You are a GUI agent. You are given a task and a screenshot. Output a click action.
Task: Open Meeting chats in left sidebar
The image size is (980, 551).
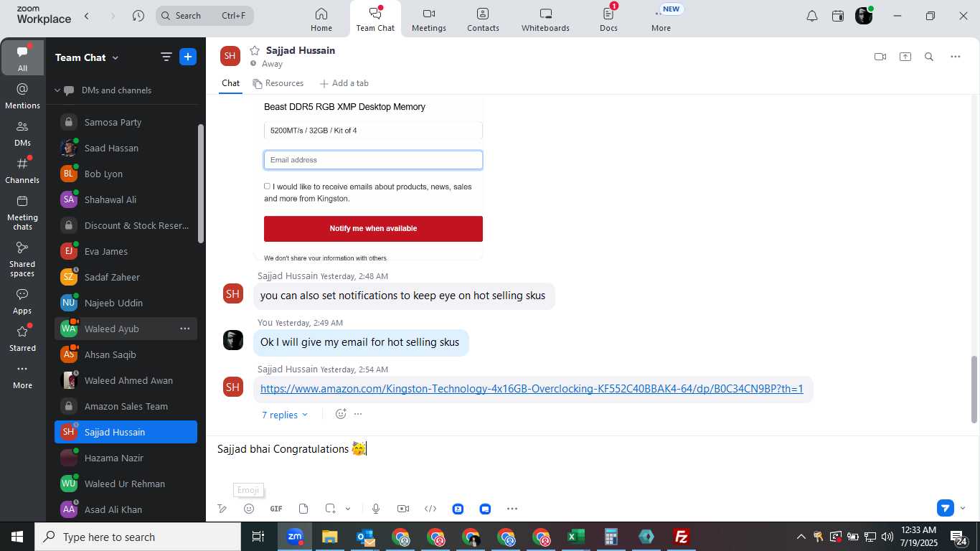(x=22, y=212)
